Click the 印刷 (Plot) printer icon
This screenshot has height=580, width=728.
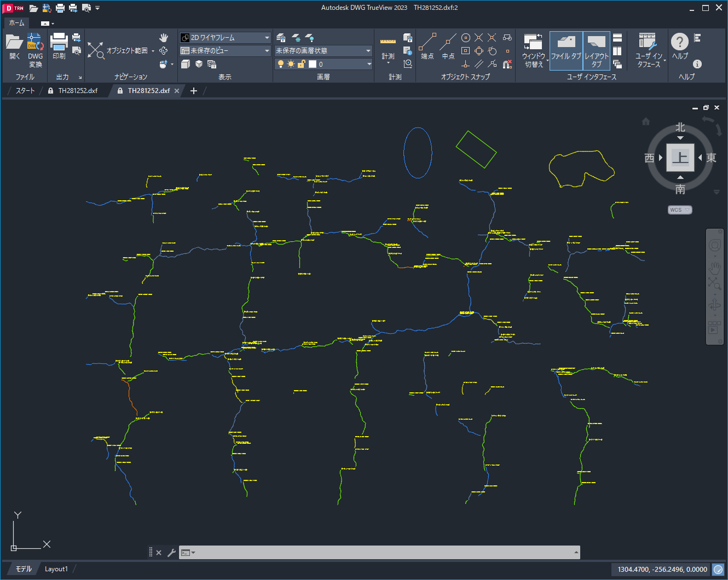[x=59, y=42]
